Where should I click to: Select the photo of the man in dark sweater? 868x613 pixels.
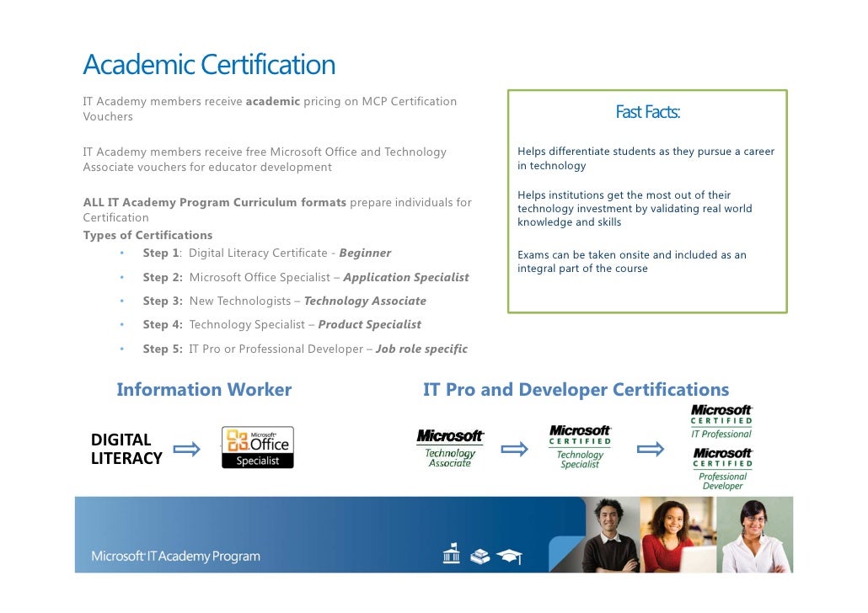point(613,535)
